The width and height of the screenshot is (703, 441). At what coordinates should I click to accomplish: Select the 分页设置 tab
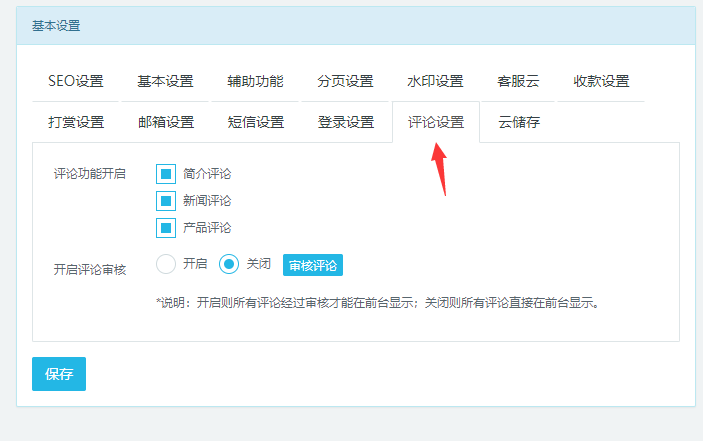[345, 82]
